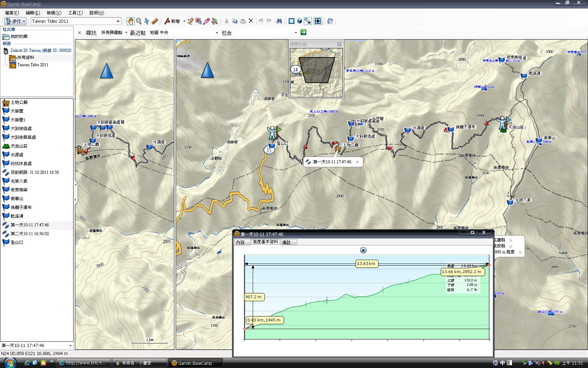
Task: Click the green go arrow in search bar
Action: click(303, 32)
